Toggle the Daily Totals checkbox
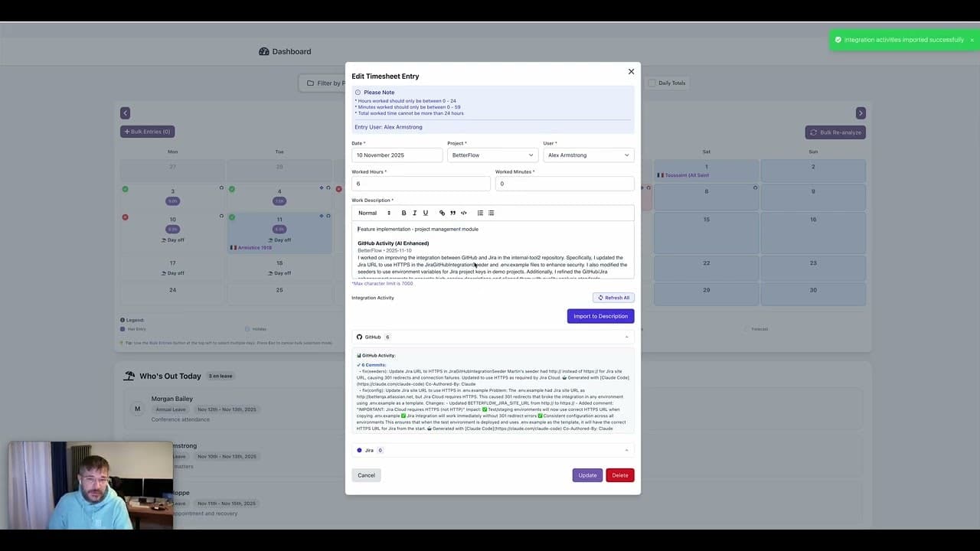 point(652,83)
